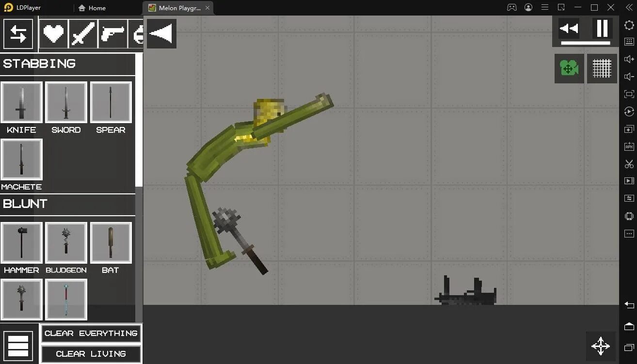Image resolution: width=637 pixels, height=364 pixels.
Task: Click the swap arrows panel toggle button
Action: (x=18, y=34)
